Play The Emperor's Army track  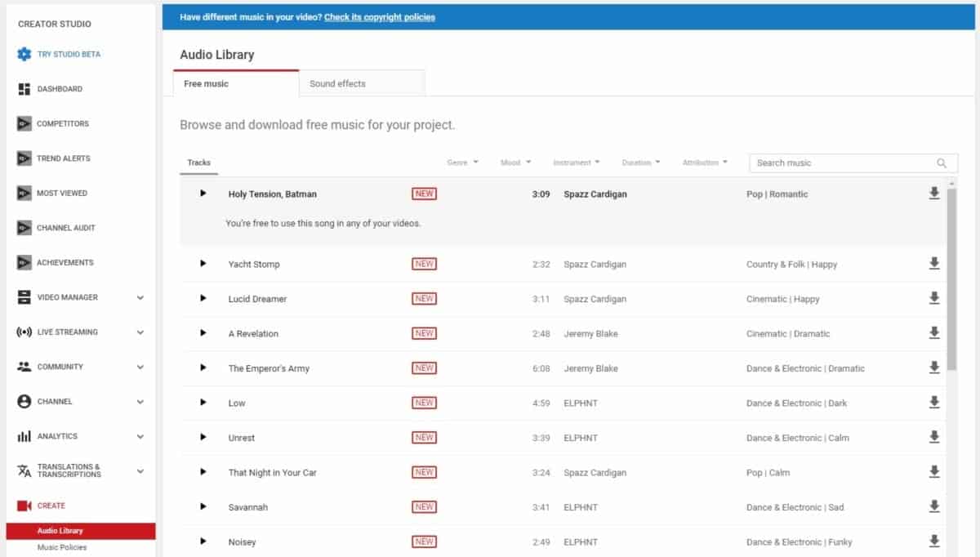[203, 368]
